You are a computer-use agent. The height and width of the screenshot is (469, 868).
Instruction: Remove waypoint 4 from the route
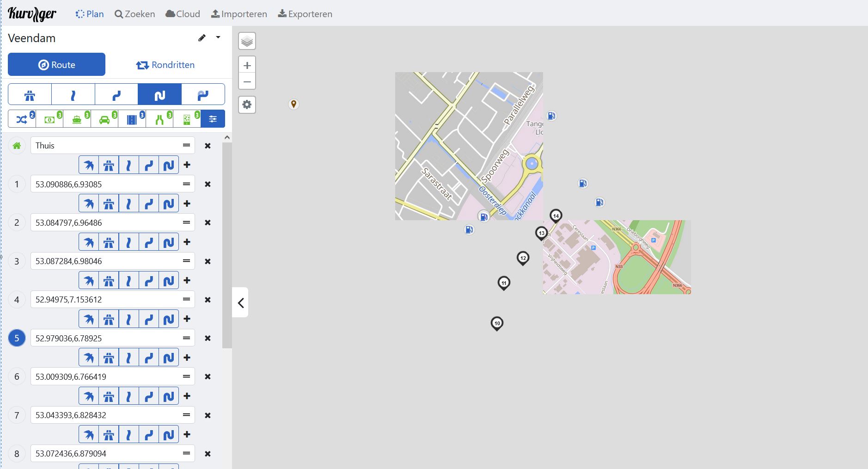point(208,300)
